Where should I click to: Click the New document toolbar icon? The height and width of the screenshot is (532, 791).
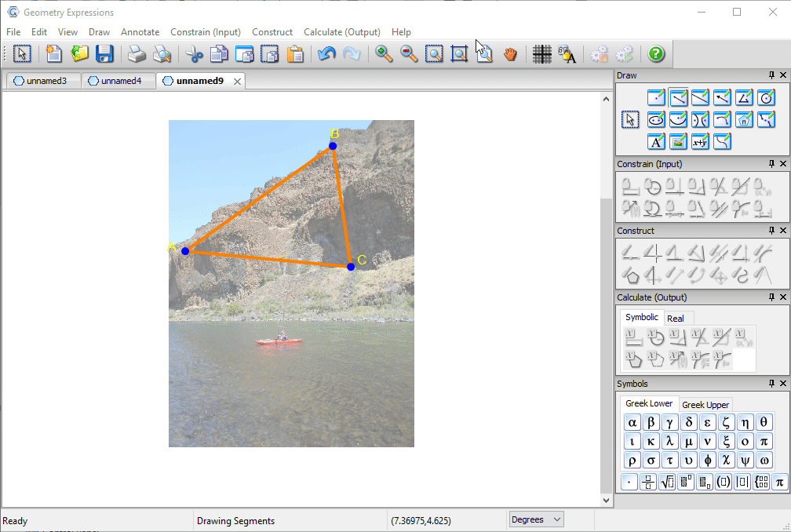pyautogui.click(x=53, y=53)
